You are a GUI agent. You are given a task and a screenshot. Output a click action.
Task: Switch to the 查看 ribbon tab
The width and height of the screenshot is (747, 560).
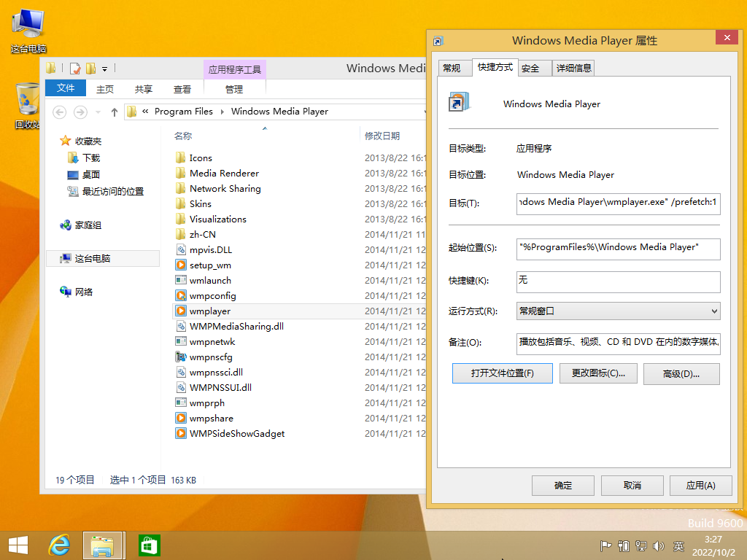(x=183, y=87)
